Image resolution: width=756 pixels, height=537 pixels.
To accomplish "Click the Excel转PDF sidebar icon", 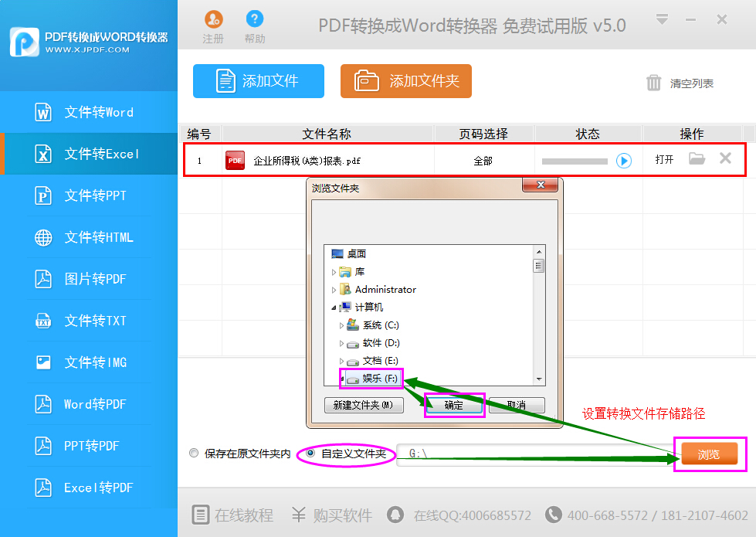I will click(43, 488).
